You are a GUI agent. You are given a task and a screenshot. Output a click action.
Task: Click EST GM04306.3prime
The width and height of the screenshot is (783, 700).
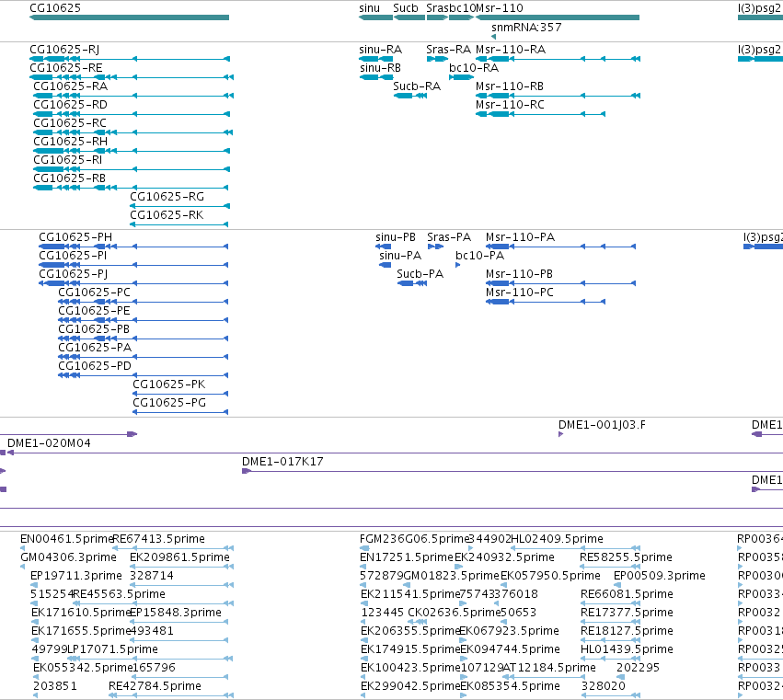tap(22, 567)
